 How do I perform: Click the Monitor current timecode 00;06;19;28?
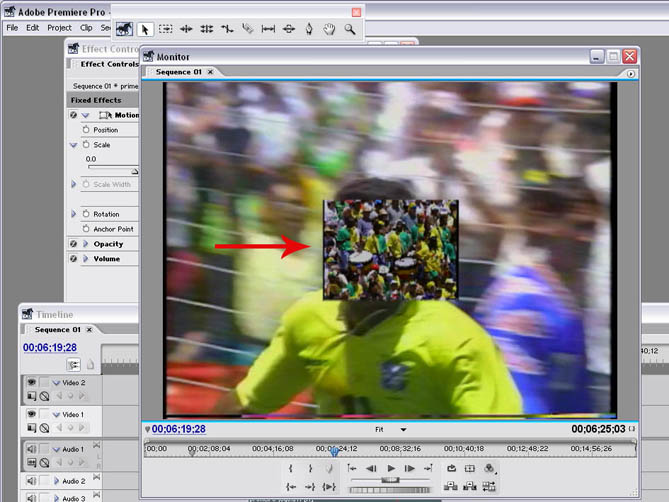coord(178,429)
